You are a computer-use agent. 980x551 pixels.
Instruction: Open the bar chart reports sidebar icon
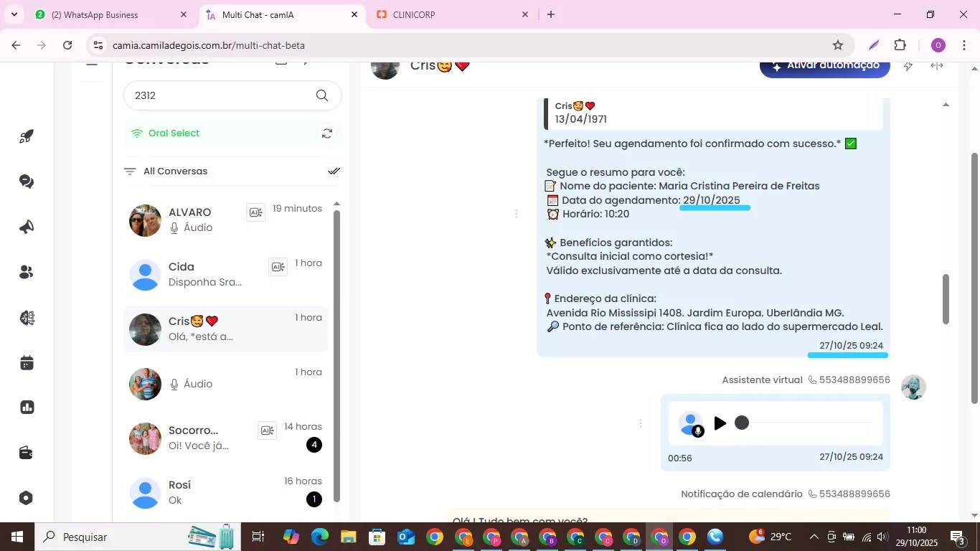[27, 408]
